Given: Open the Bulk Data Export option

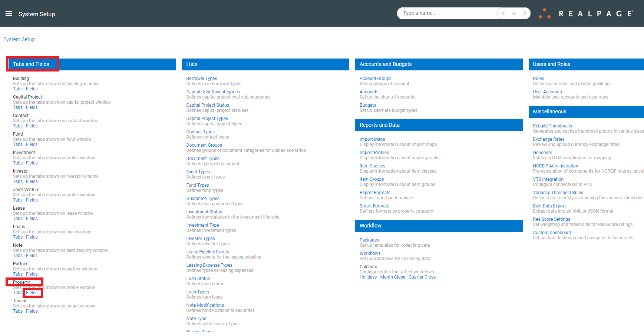Looking at the screenshot, I should [549, 206].
